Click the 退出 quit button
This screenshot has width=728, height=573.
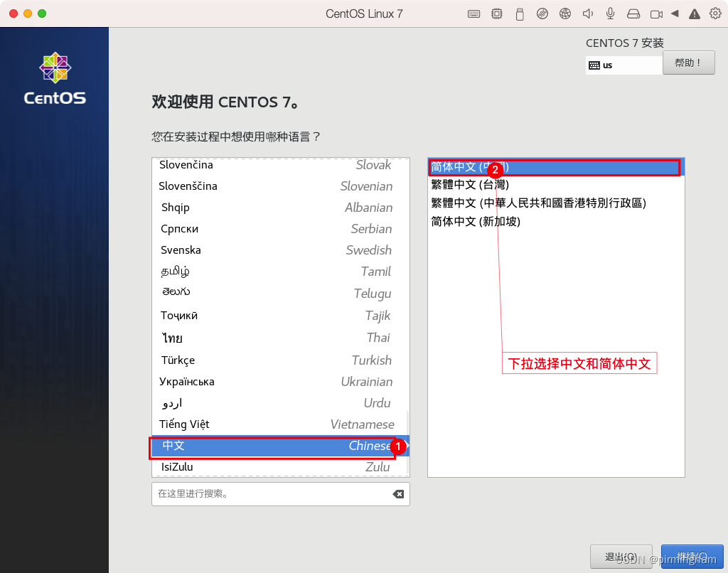click(621, 556)
